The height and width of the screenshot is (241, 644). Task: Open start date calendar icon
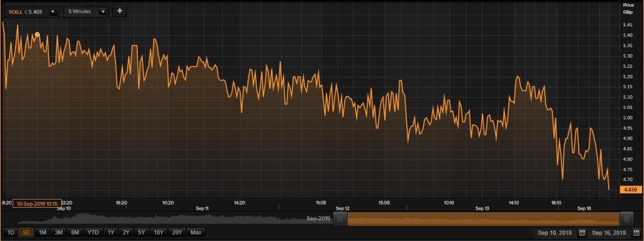(x=582, y=233)
